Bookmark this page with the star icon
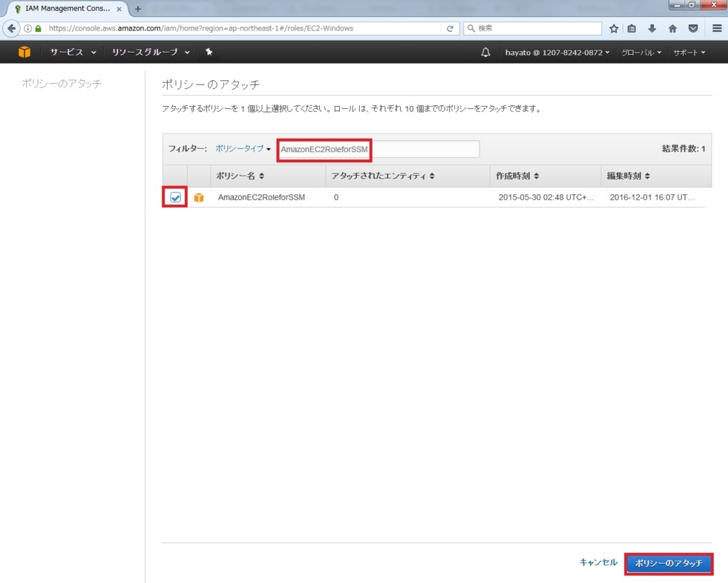 tap(614, 28)
